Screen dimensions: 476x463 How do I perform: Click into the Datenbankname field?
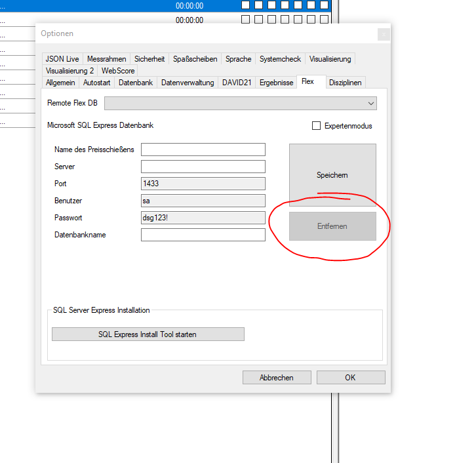click(203, 235)
